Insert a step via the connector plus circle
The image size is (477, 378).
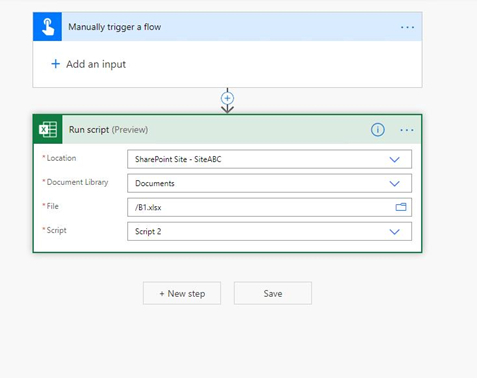point(227,98)
